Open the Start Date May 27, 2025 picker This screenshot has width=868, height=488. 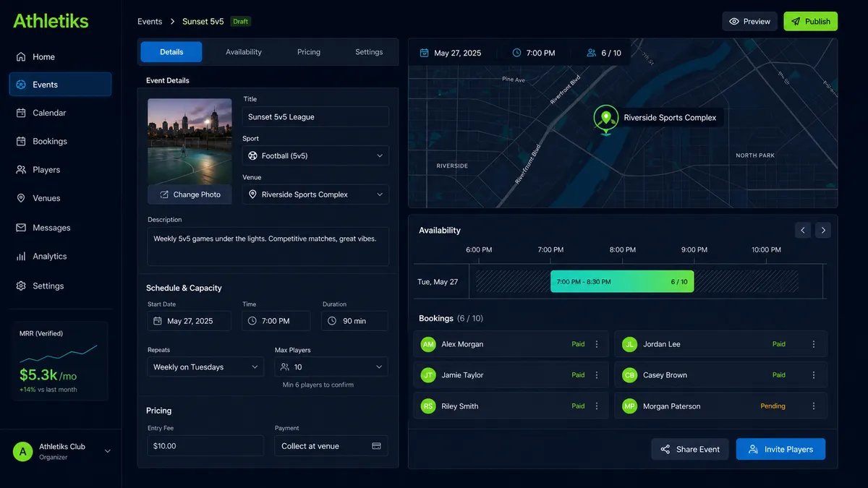point(190,321)
